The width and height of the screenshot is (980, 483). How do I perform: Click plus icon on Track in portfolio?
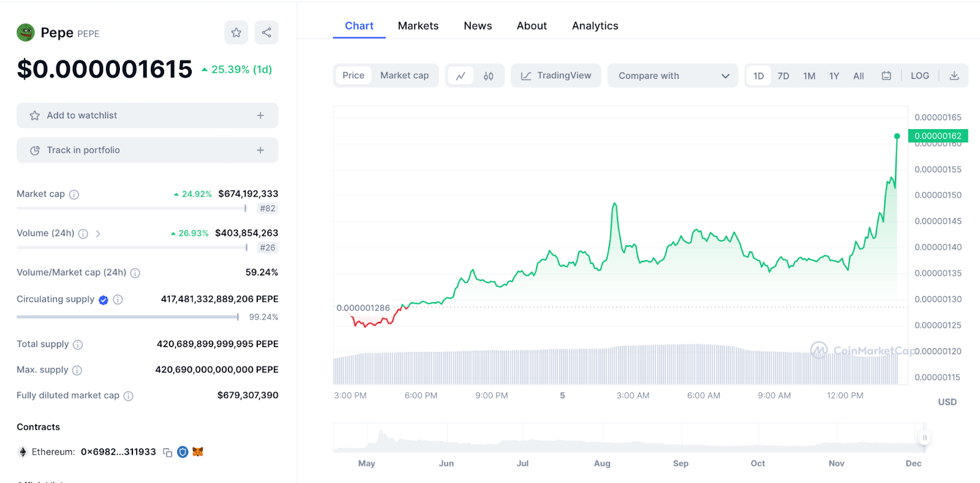coord(260,150)
